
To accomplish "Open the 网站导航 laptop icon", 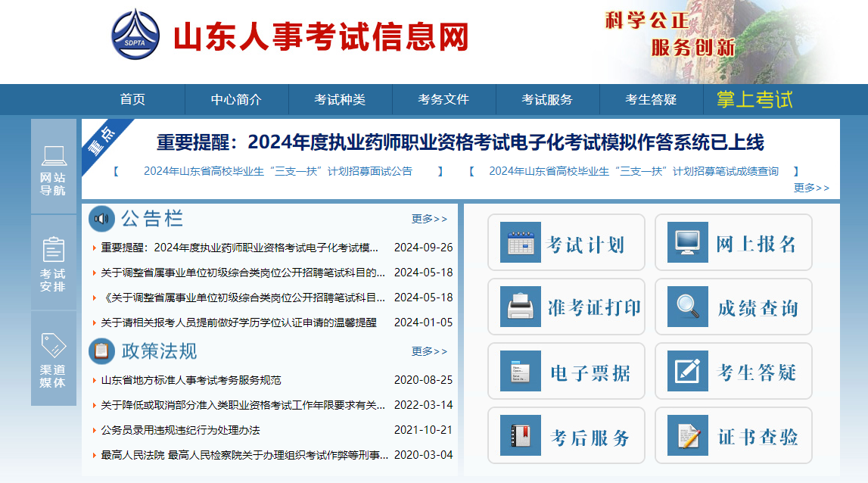I will (54, 156).
